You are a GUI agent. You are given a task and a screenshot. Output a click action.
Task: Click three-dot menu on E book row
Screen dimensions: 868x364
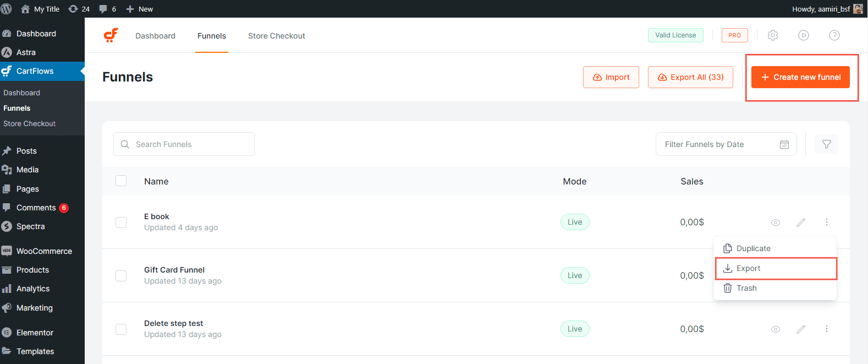[x=826, y=222]
